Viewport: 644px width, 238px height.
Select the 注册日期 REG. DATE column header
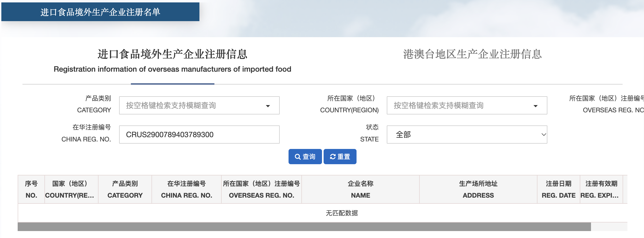(x=559, y=189)
